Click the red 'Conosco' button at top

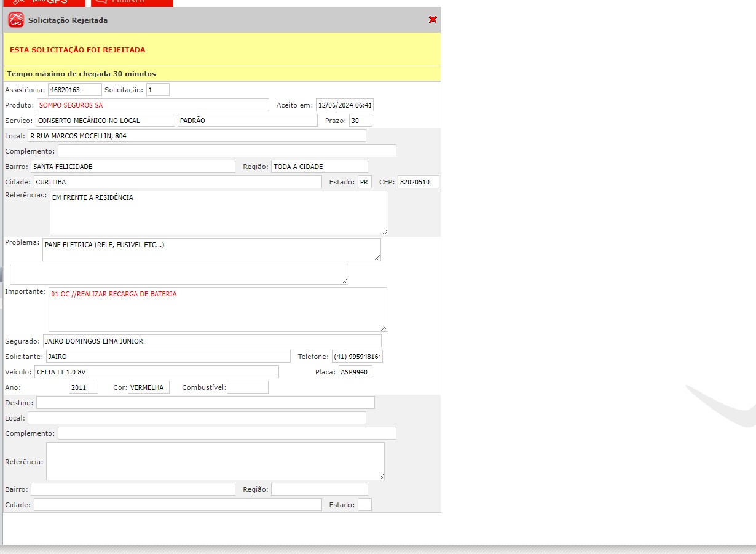pos(132,2)
